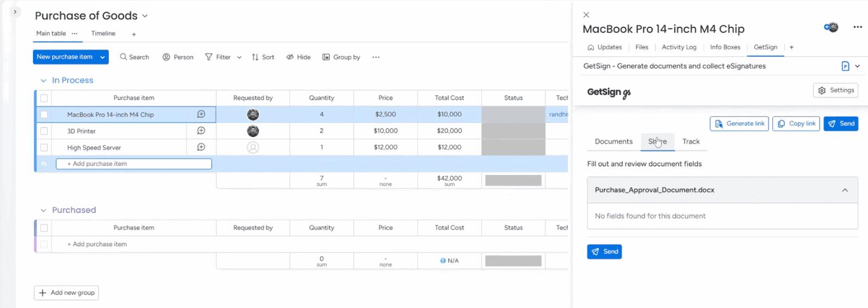Switch to the Main table view
This screenshot has height=308, width=868.
coord(51,34)
